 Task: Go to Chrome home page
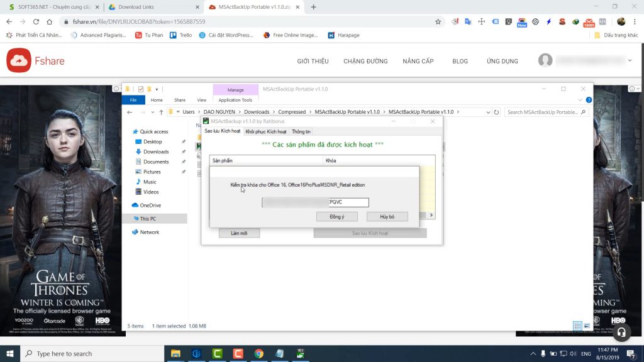(49, 22)
